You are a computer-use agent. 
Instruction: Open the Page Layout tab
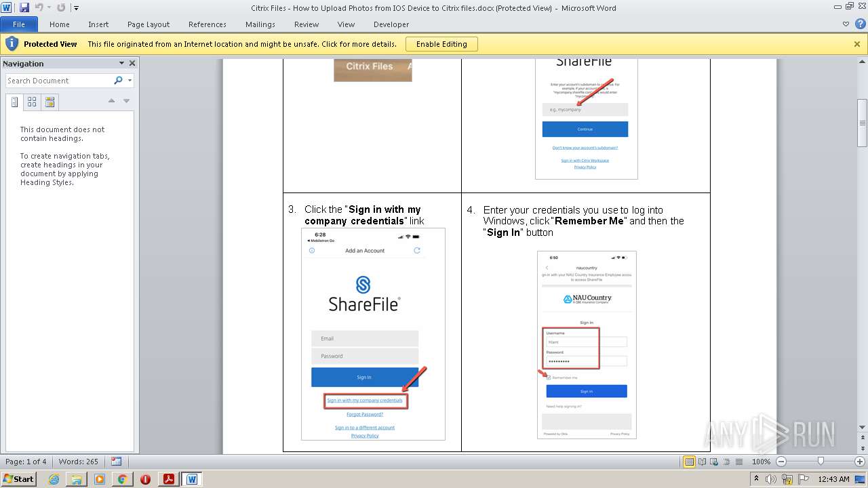[x=149, y=24]
